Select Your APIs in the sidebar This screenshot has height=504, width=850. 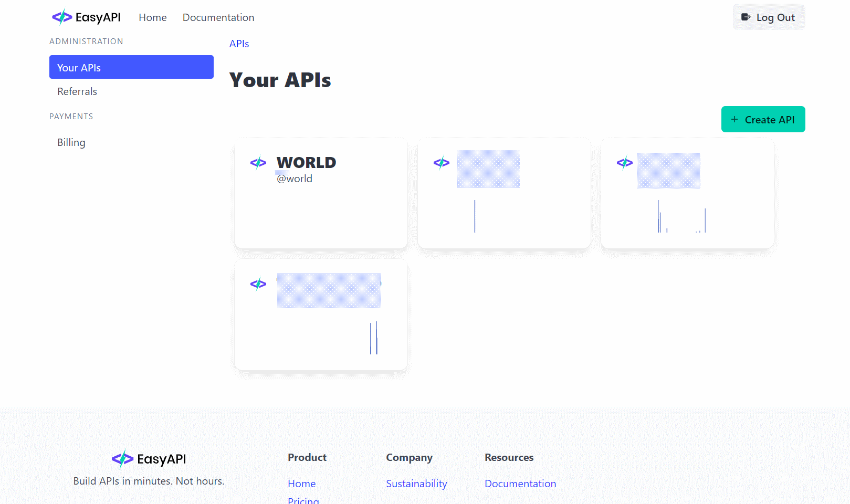(131, 67)
